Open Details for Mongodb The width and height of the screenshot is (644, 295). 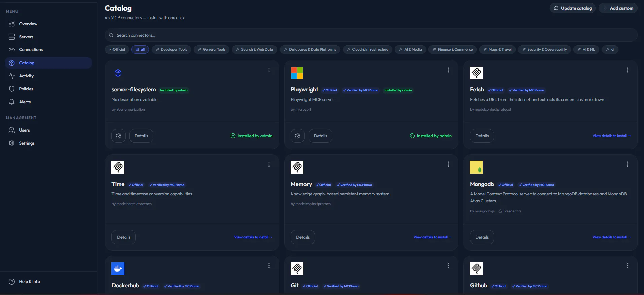point(482,237)
